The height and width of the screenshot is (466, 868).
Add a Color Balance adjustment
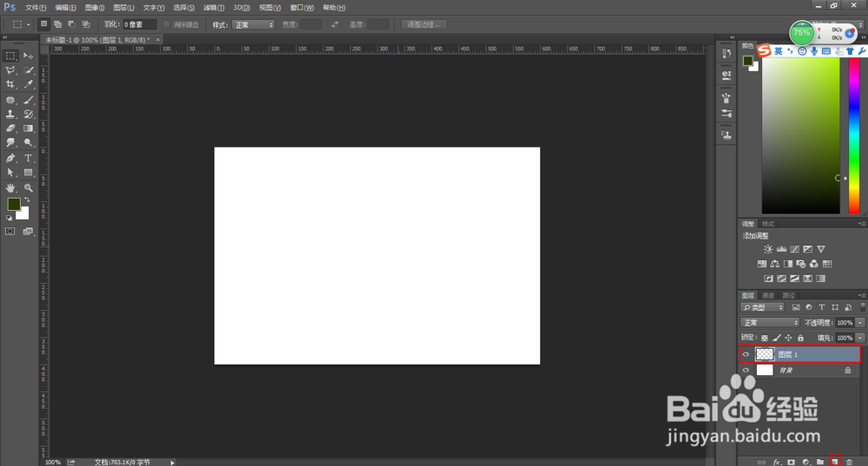775,264
